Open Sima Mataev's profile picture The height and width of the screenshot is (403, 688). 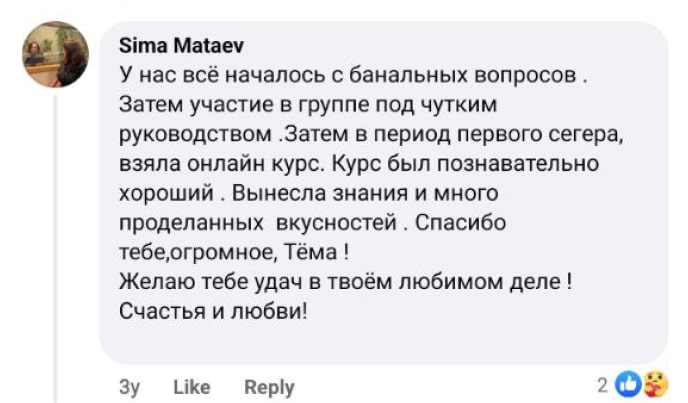[56, 55]
